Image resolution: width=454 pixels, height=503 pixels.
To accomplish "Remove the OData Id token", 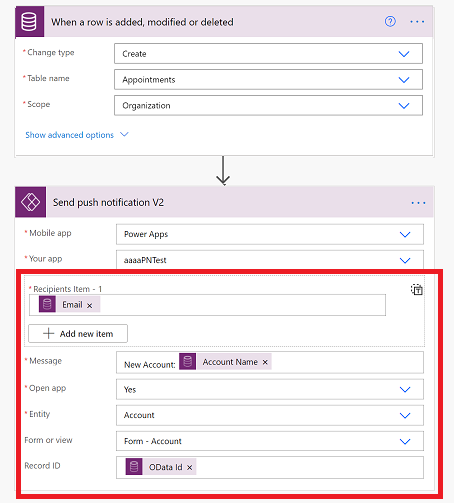I will click(x=189, y=467).
